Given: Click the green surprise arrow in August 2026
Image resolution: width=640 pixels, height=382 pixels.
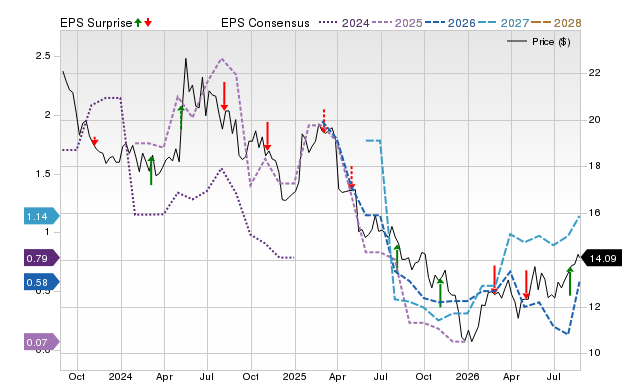Looking at the screenshot, I should (x=570, y=281).
